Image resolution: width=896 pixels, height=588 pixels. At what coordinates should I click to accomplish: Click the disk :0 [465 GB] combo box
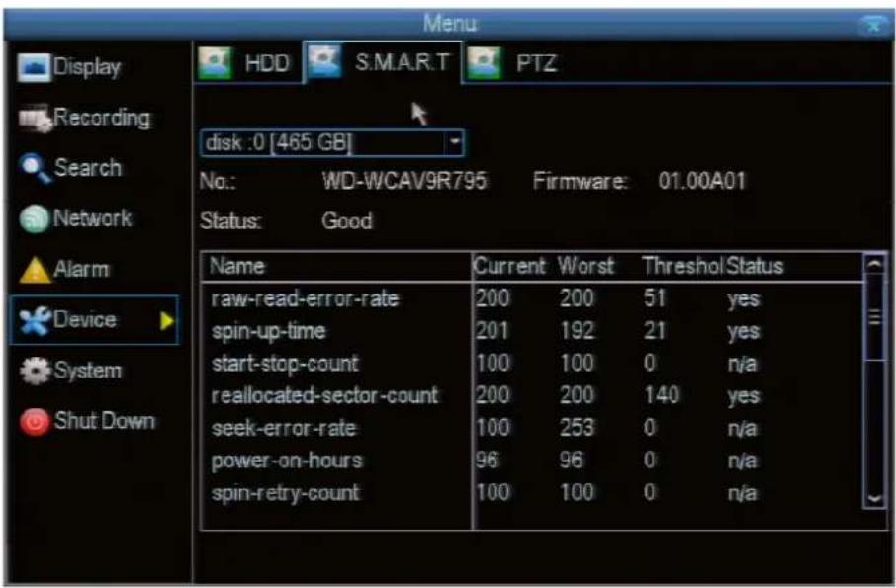pyautogui.click(x=332, y=142)
